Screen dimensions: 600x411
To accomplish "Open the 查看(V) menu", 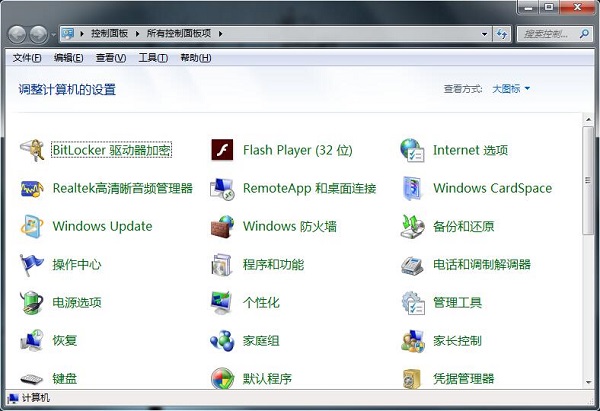I will (x=111, y=58).
